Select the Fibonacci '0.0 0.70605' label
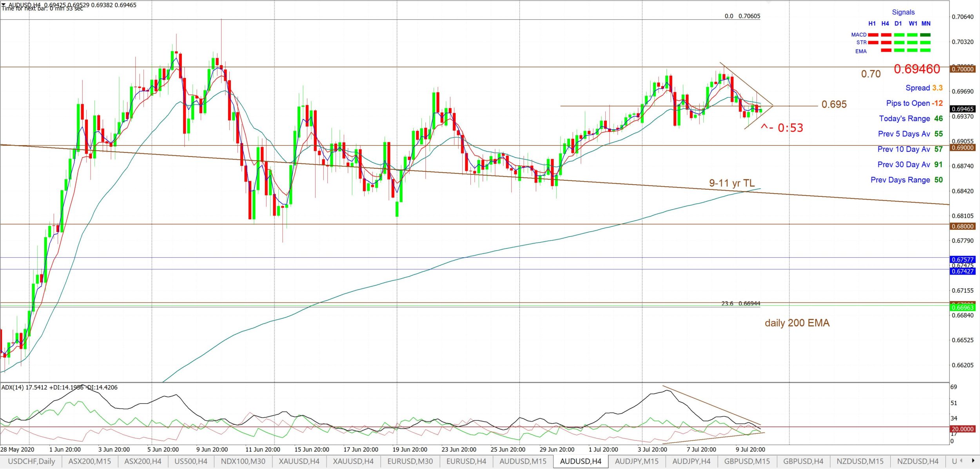Viewport: 980px width, 469px height. pos(742,16)
